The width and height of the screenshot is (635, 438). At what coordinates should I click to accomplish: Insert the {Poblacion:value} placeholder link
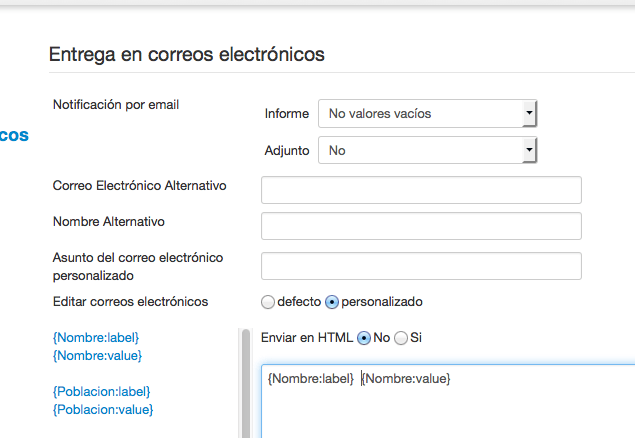(103, 410)
